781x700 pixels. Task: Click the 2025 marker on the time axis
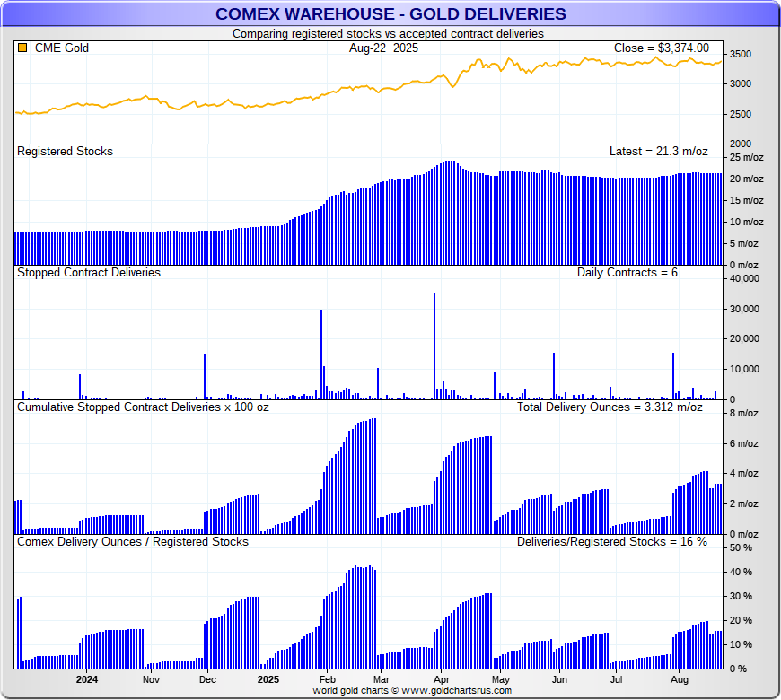[267, 679]
